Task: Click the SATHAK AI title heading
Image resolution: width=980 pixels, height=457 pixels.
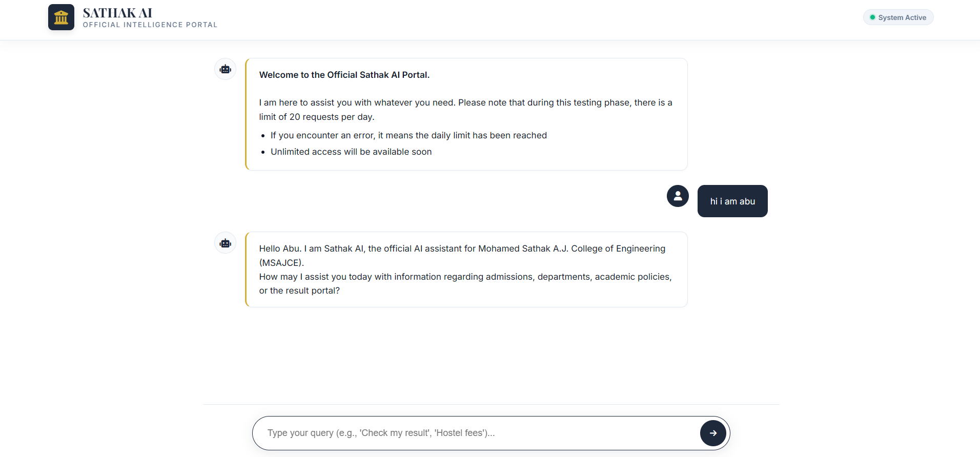Action: (x=117, y=13)
